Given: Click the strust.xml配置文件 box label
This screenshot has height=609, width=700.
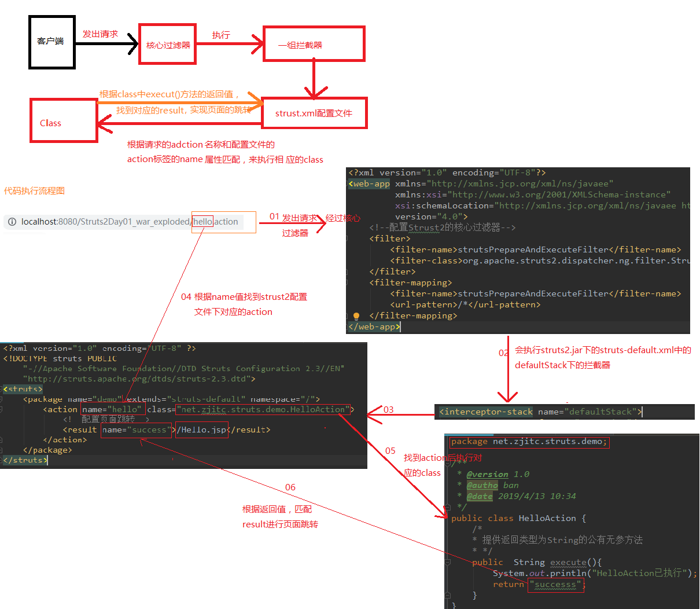Looking at the screenshot, I should click(x=314, y=113).
